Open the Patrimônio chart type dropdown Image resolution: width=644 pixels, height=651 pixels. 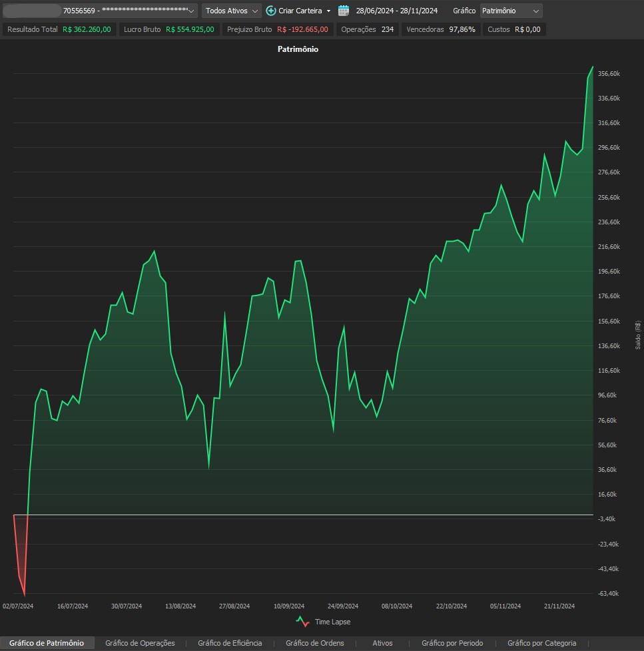tap(511, 11)
